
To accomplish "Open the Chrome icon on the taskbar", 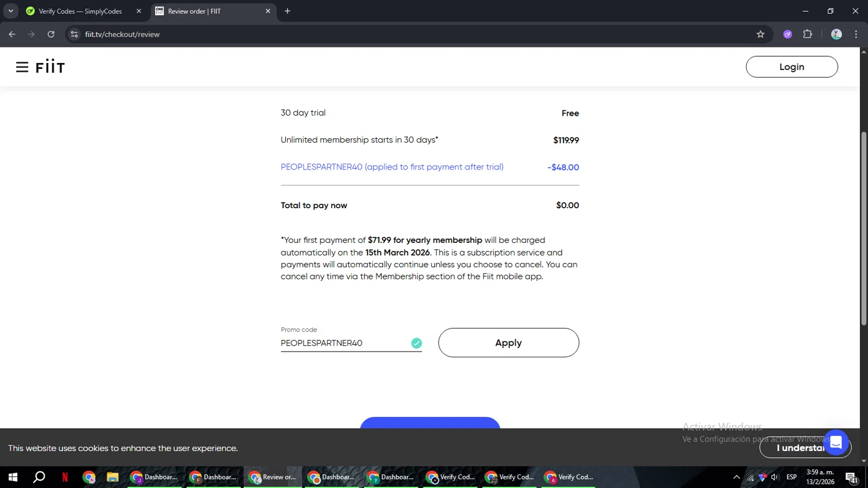I will click(89, 477).
